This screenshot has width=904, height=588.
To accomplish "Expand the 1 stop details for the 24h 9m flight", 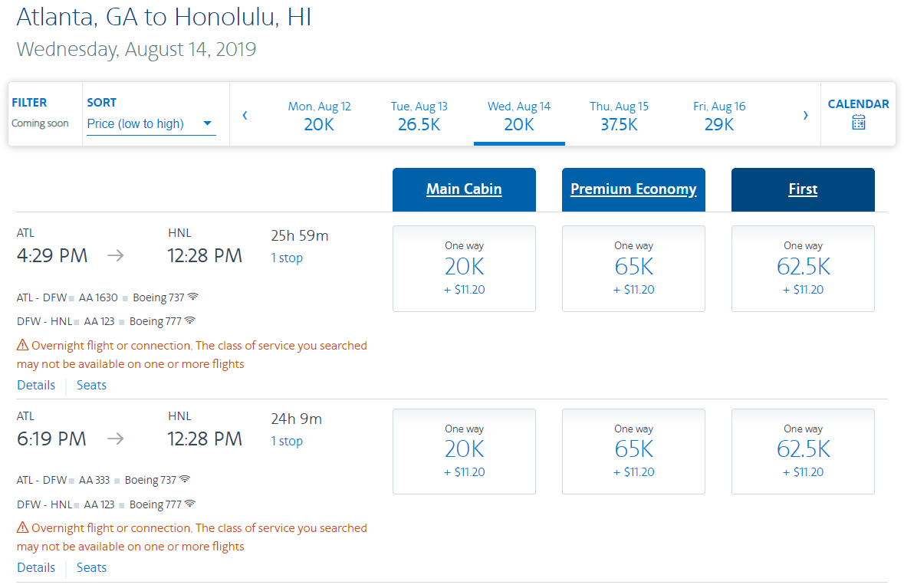I will pyautogui.click(x=287, y=442).
